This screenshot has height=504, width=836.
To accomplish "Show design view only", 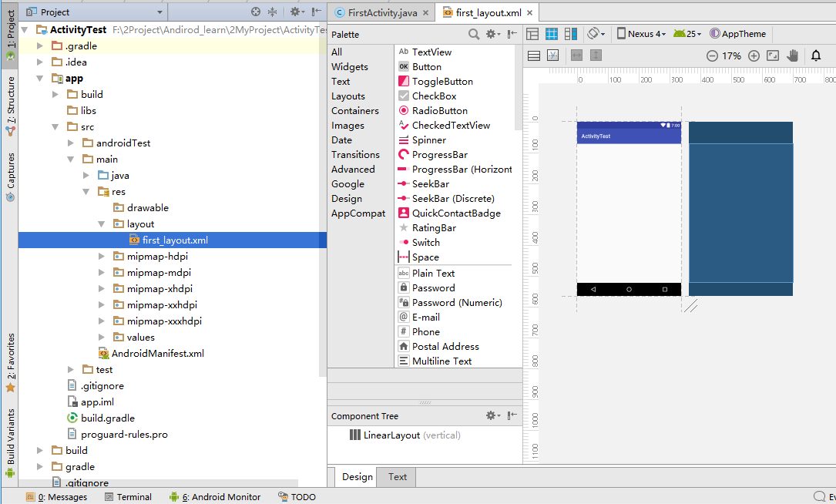I will tap(532, 34).
